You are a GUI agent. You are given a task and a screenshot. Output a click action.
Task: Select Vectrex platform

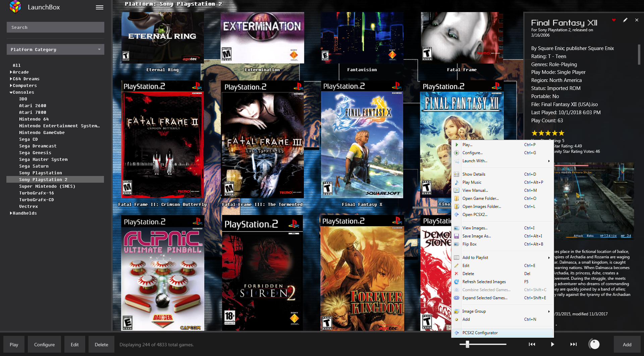click(x=29, y=207)
